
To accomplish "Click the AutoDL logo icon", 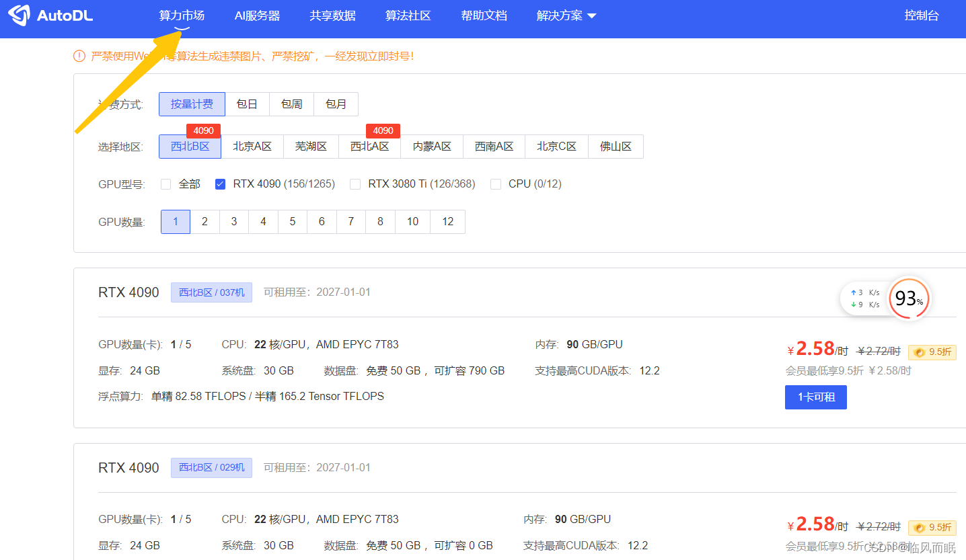I will point(19,15).
